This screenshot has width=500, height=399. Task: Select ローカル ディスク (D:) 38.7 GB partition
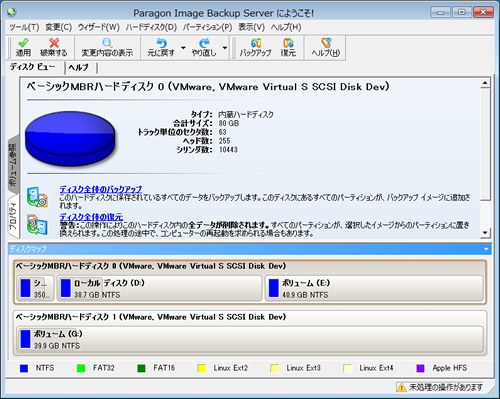[159, 288]
